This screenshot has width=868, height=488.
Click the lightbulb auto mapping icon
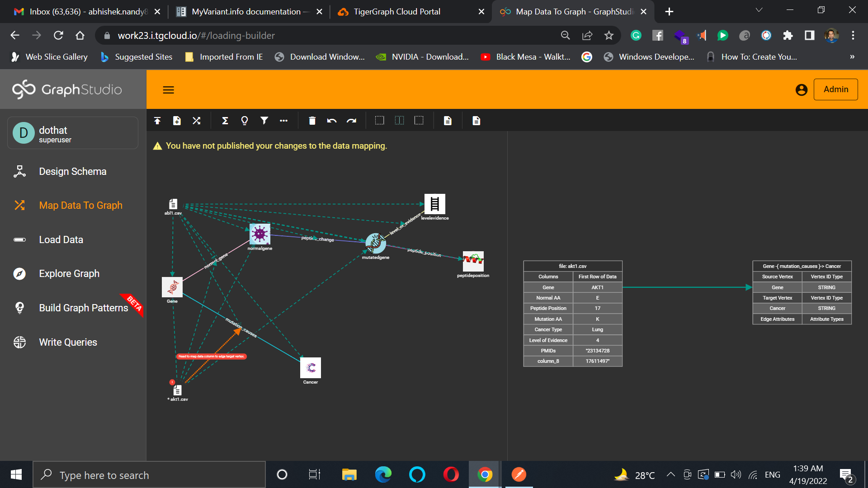point(245,121)
